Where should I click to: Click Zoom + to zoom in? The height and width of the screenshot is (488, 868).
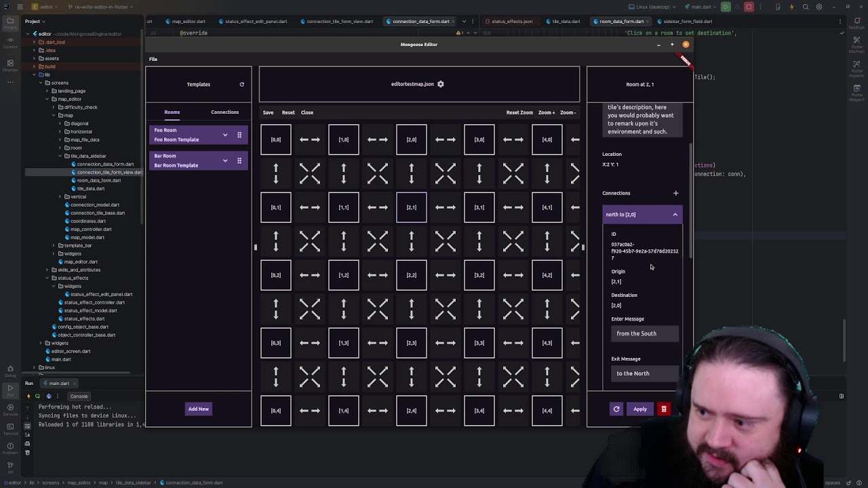548,113
